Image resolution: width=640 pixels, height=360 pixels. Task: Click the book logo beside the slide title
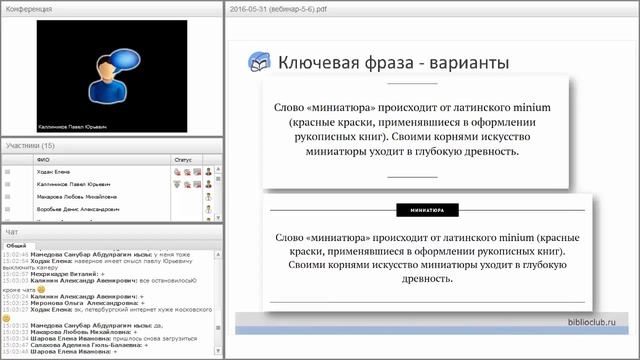[259, 62]
